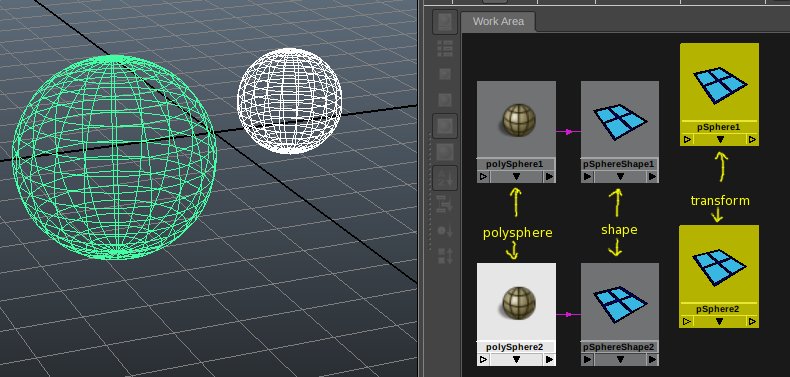Switch to the Work Area tab
The image size is (790, 377).
pos(498,22)
